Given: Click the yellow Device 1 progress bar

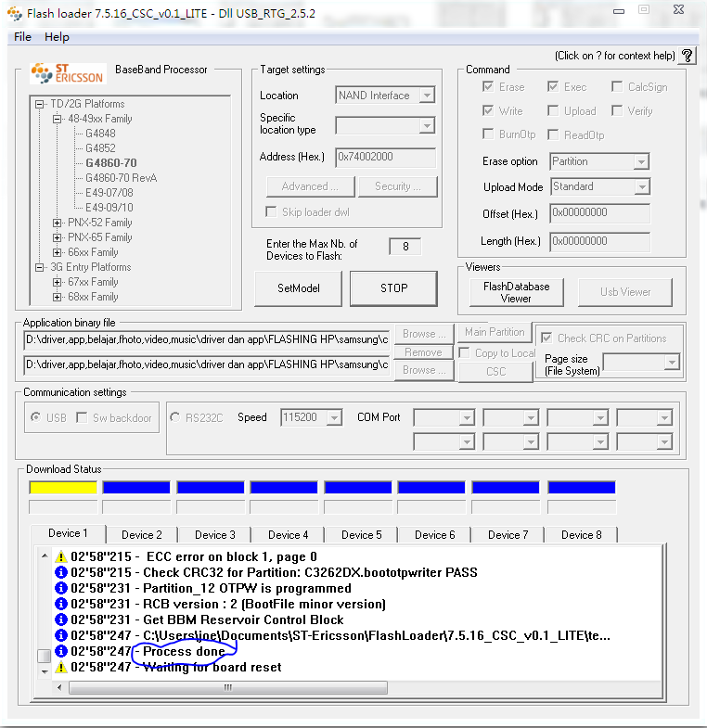Looking at the screenshot, I should tap(63, 488).
